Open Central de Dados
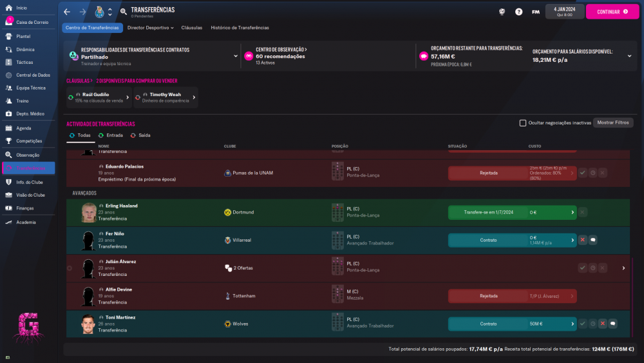 33,75
